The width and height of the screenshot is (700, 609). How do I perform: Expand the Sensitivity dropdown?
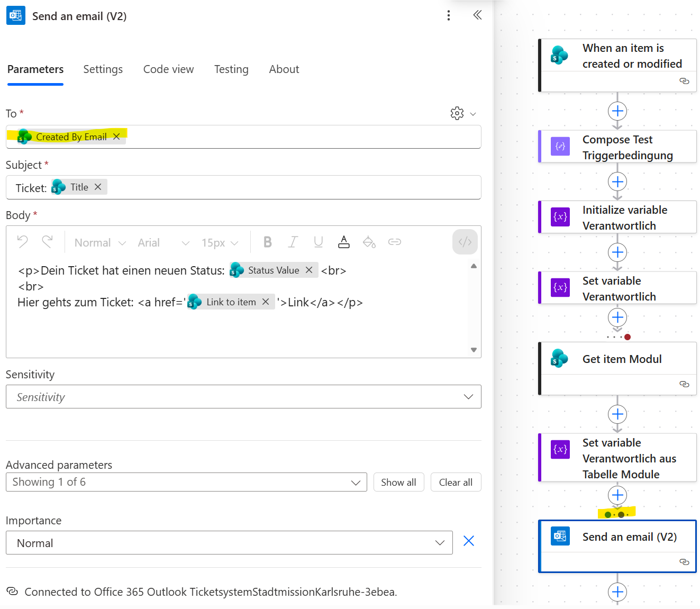468,397
